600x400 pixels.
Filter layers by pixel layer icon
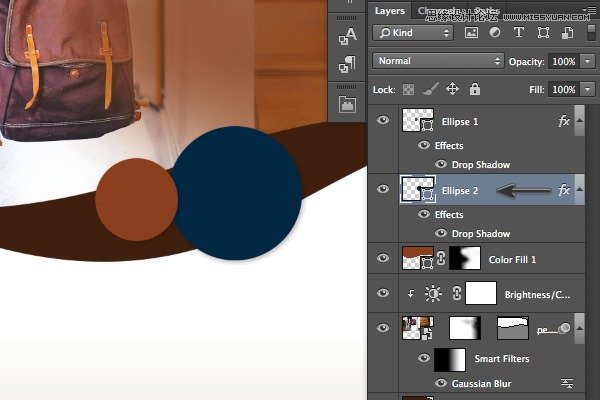click(x=472, y=33)
